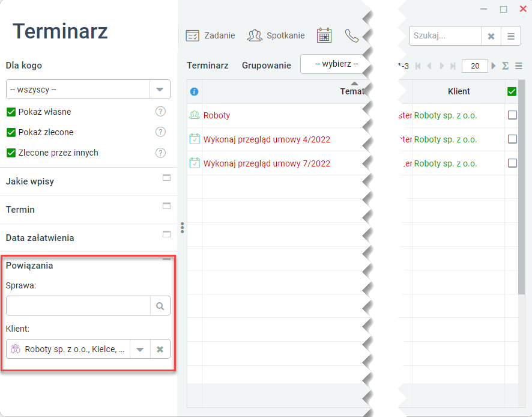The height and width of the screenshot is (417, 532).
Task: Clear the selected Klient Roboty sp. z o.o.
Action: pos(160,350)
